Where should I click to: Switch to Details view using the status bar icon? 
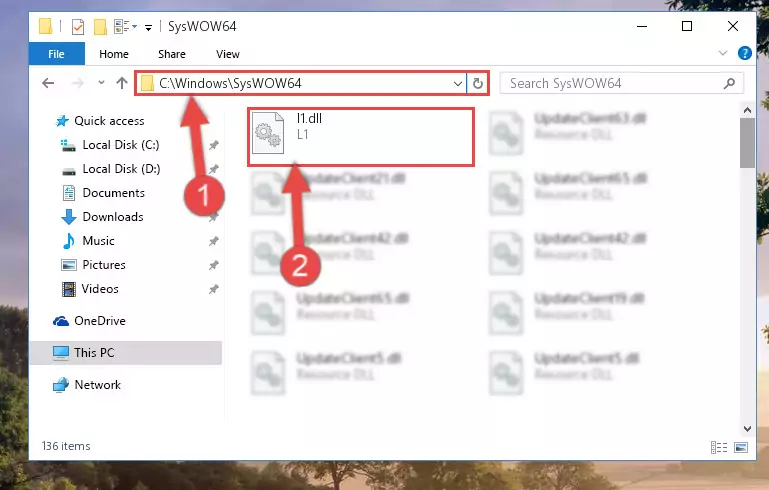[719, 447]
